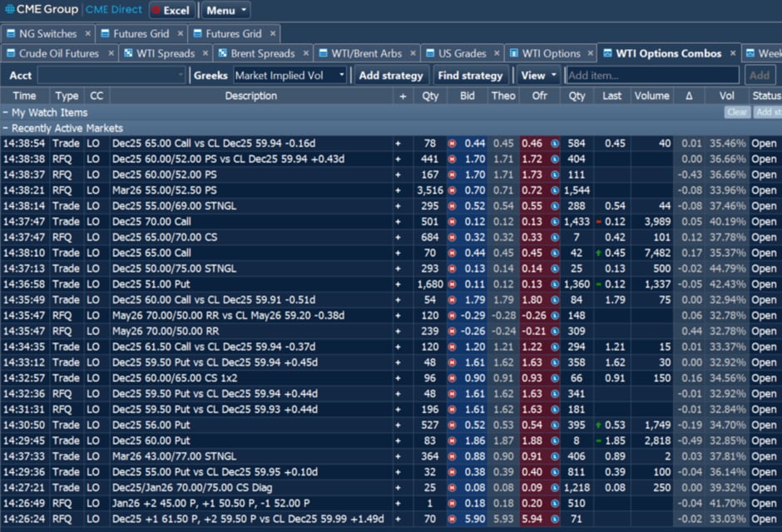This screenshot has width=782, height=532.
Task: Sort by the Volume column header
Action: tap(651, 96)
